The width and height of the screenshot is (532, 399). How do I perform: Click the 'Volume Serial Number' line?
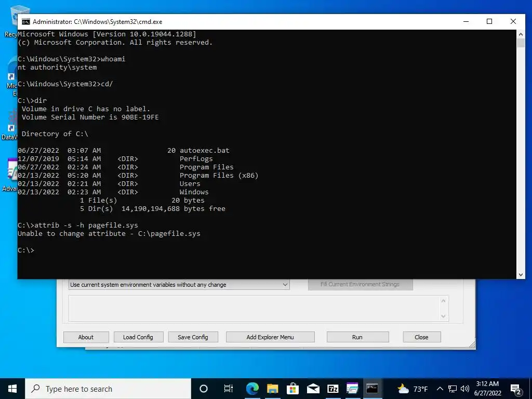coord(90,117)
